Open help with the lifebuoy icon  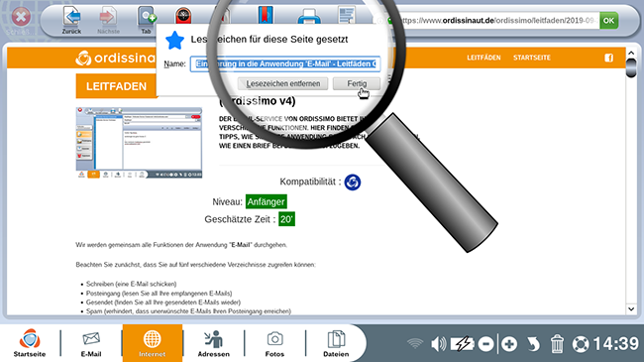(x=581, y=344)
